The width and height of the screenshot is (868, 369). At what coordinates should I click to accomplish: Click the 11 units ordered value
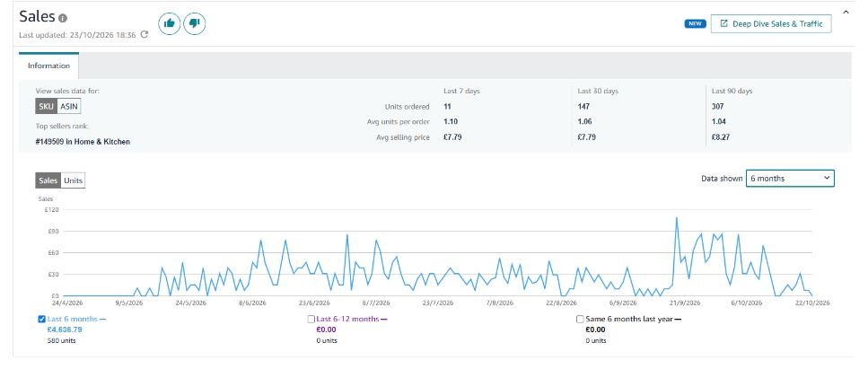click(x=447, y=106)
